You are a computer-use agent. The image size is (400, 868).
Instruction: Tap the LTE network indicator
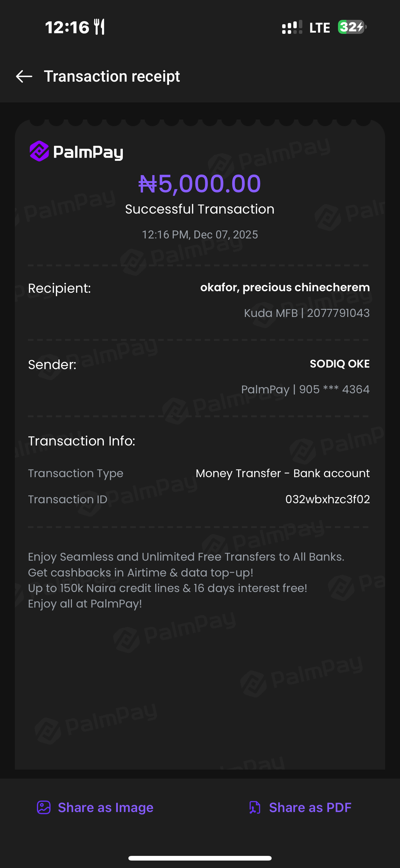coord(319,28)
